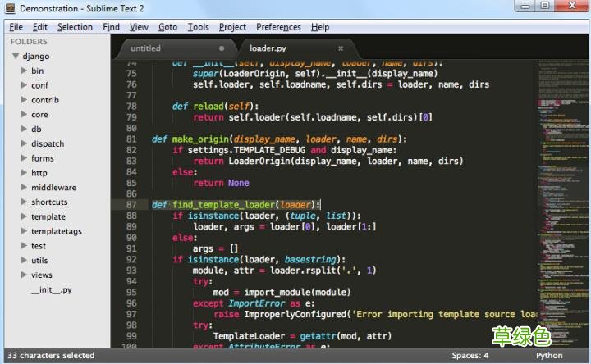Viewport: 591px width, 364px height.
Task: Change indentation via Spaces: 4
Action: click(x=470, y=356)
